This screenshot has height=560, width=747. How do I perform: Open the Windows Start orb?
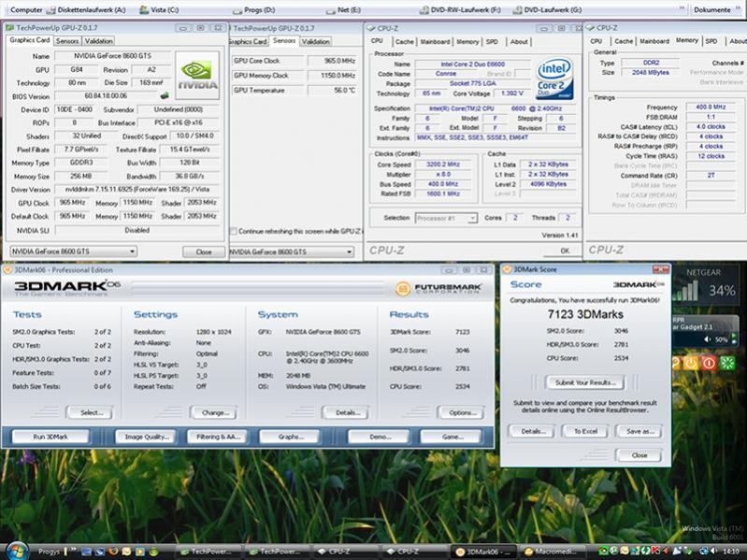point(18,551)
